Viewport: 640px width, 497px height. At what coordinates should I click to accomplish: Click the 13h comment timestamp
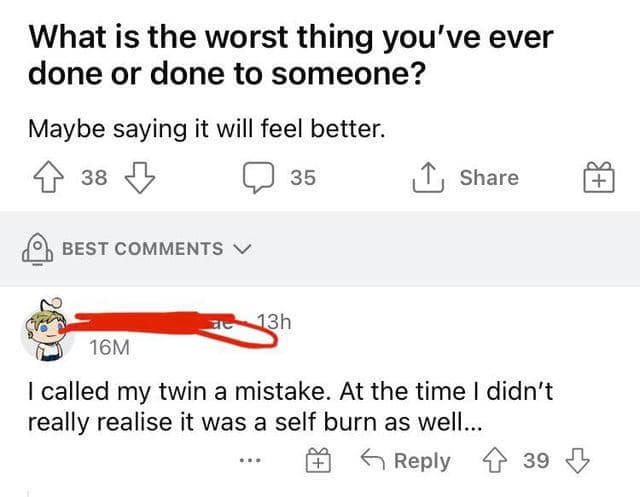(x=273, y=322)
